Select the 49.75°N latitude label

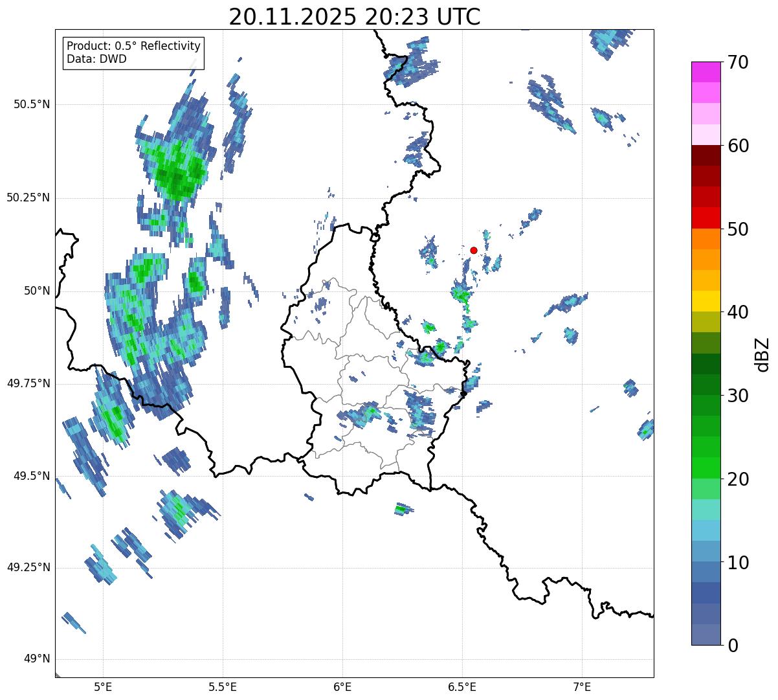28,383
